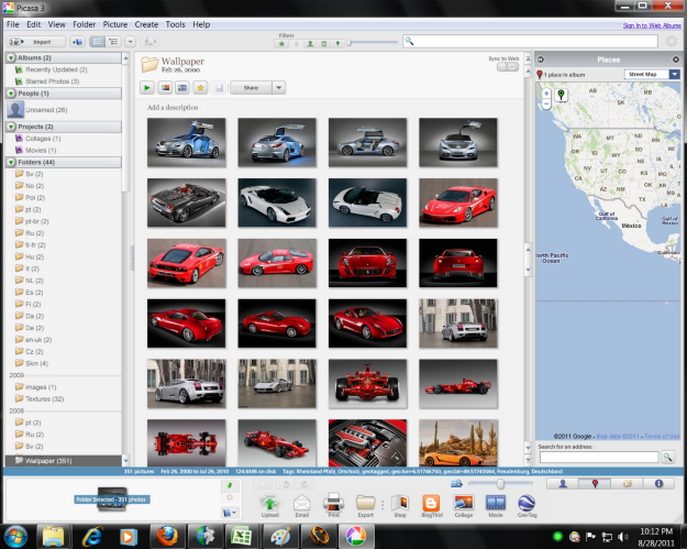Click Sign In to Web Albums link
This screenshot has height=550, width=688.
651,24
